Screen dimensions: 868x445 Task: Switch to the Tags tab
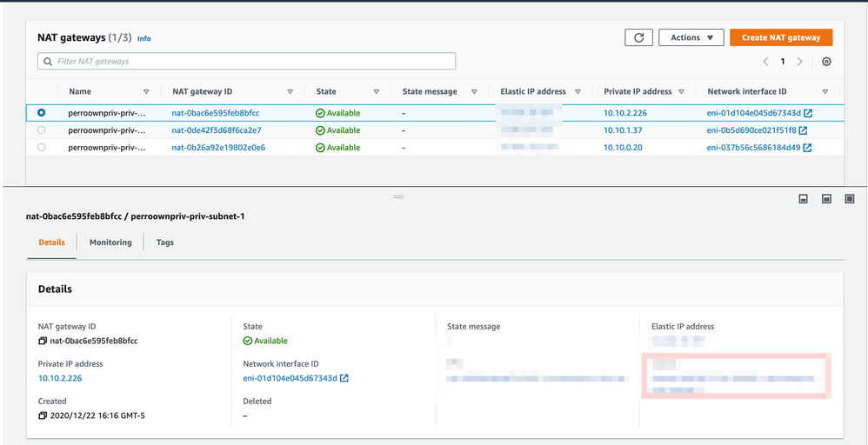click(x=165, y=242)
